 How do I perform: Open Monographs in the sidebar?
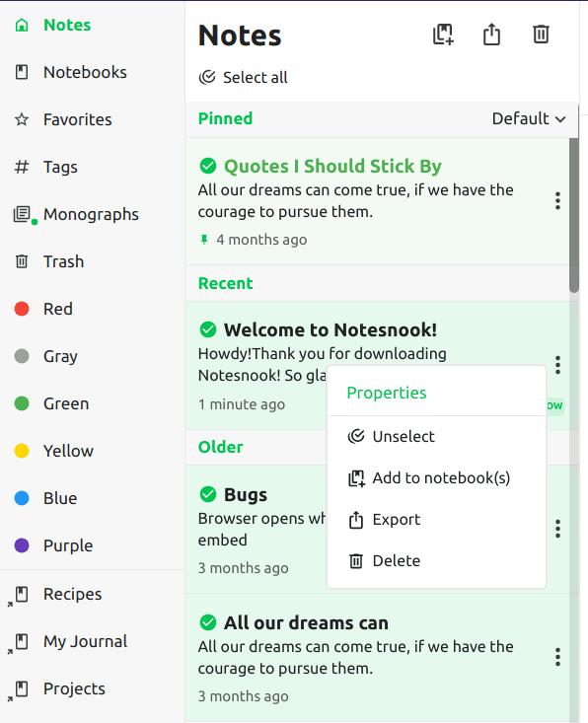(91, 214)
